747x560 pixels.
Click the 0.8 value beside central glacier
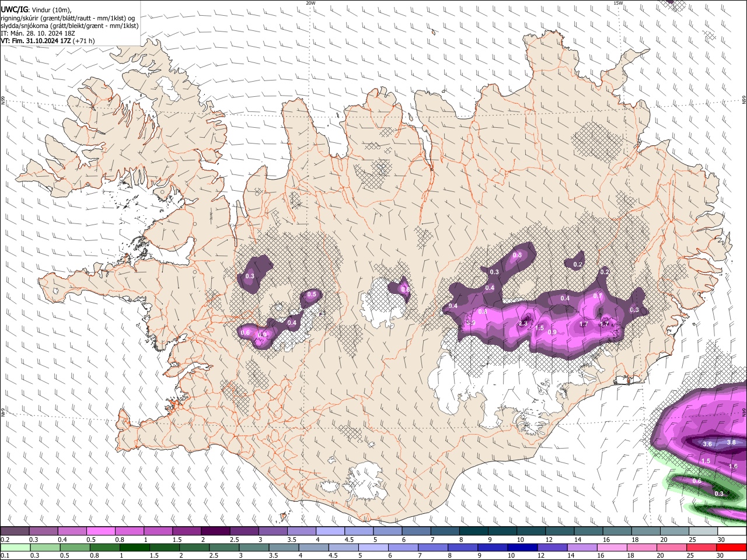tap(404, 289)
